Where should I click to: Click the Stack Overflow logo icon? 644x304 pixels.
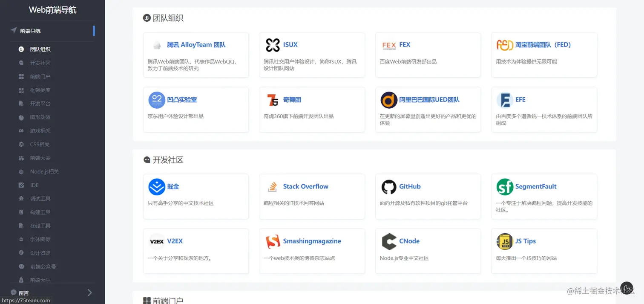click(x=273, y=187)
